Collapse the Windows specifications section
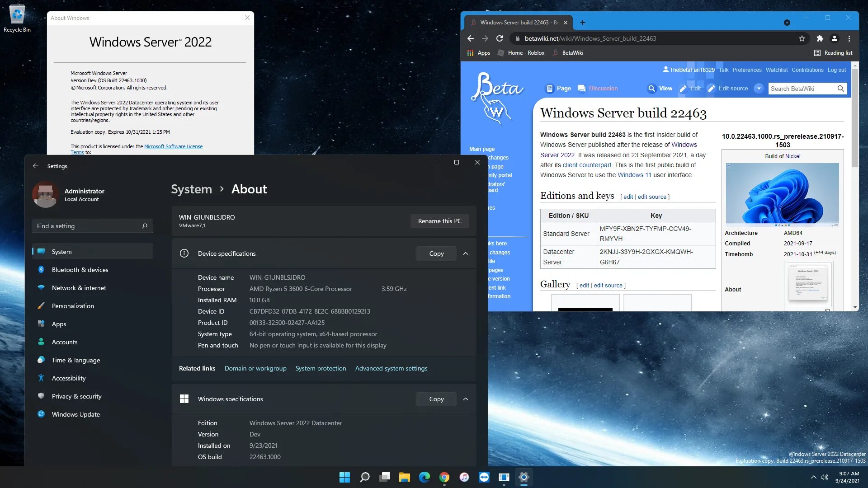The height and width of the screenshot is (488, 868). (x=466, y=399)
